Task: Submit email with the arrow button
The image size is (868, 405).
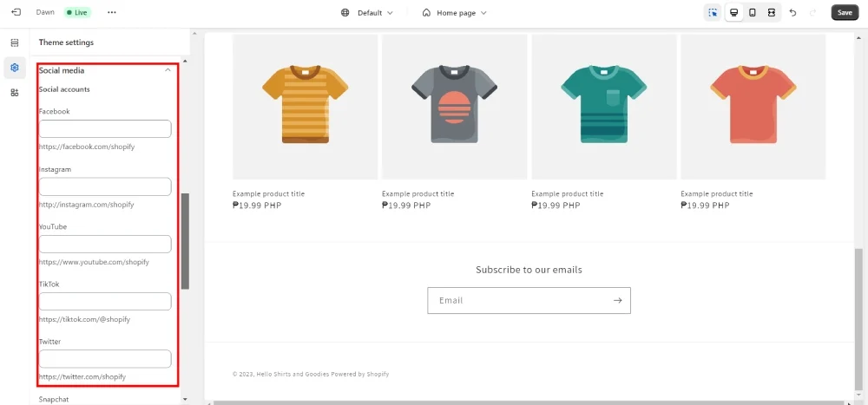Action: [x=617, y=301]
